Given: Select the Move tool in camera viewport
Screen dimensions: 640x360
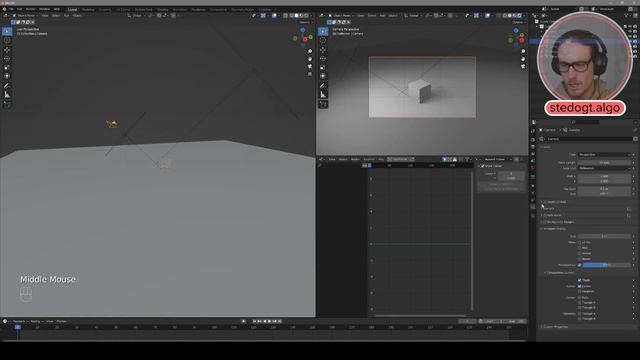Looking at the screenshot, I should coord(323,50).
